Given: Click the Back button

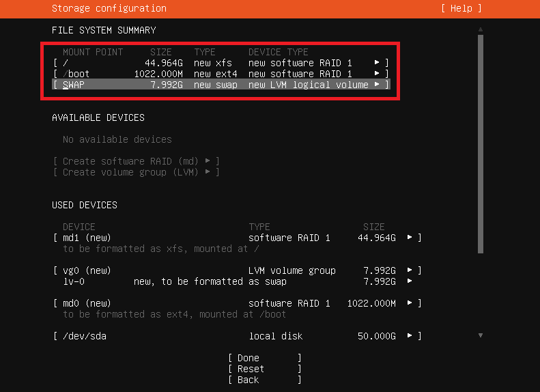Looking at the screenshot, I should (265, 380).
